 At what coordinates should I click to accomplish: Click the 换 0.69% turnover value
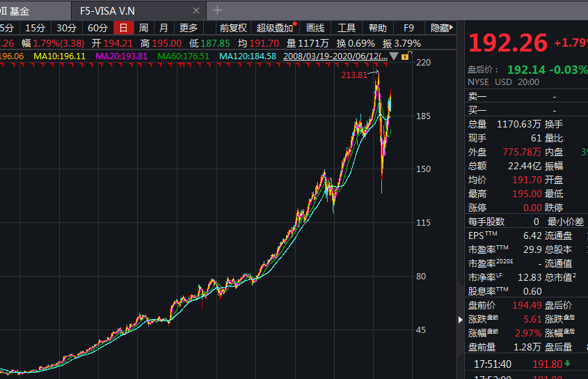click(361, 44)
